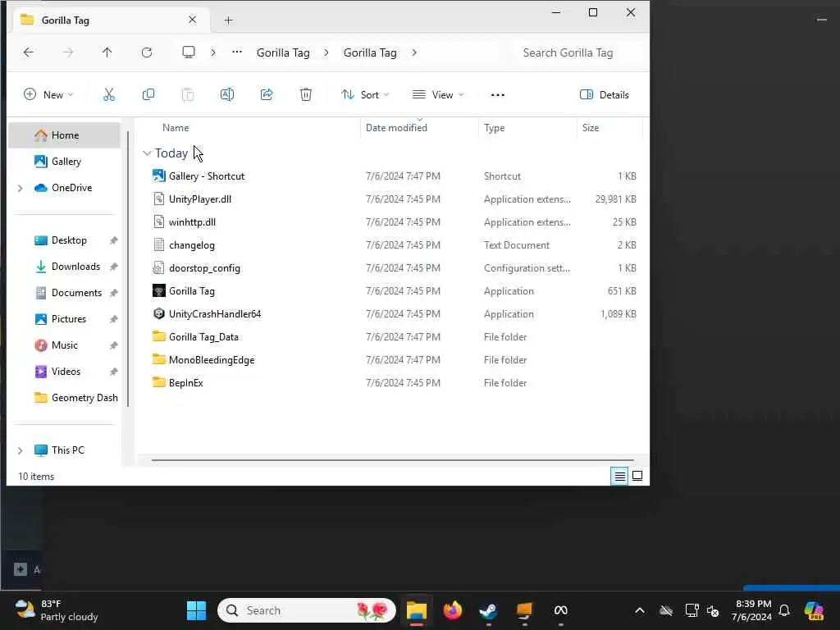The height and width of the screenshot is (630, 840).
Task: Sort by the Date modified column header
Action: pos(396,128)
